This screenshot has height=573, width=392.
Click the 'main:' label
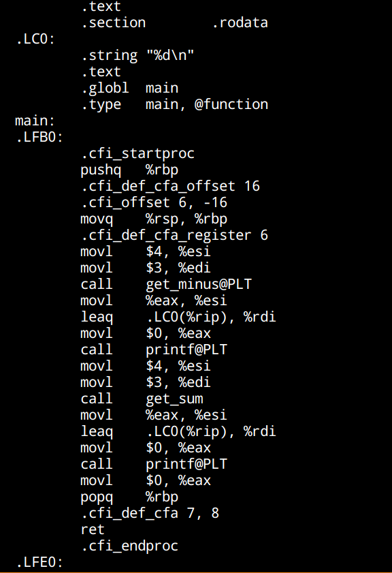(35, 121)
